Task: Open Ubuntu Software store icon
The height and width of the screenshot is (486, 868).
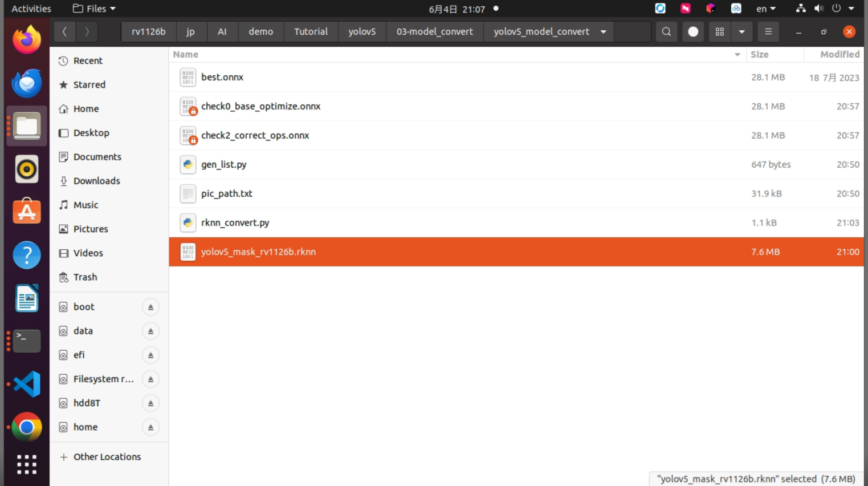Action: pyautogui.click(x=27, y=212)
